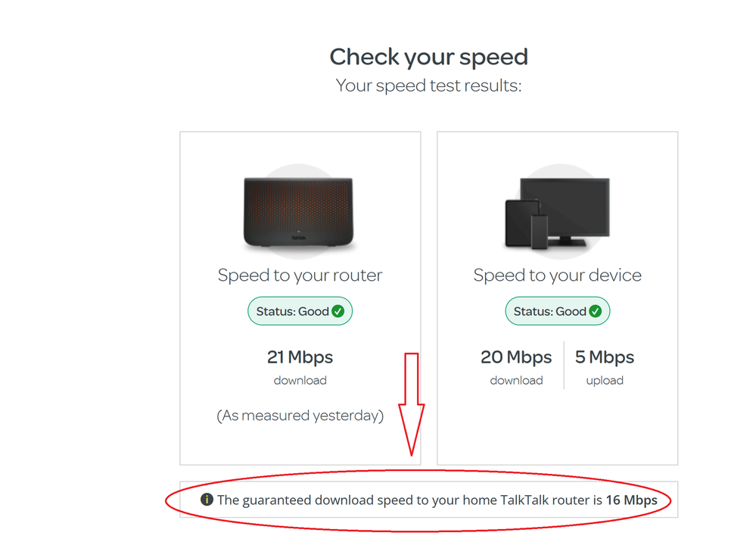This screenshot has height=542, width=756.
Task: Click the device Status: Good badge
Action: [x=557, y=311]
